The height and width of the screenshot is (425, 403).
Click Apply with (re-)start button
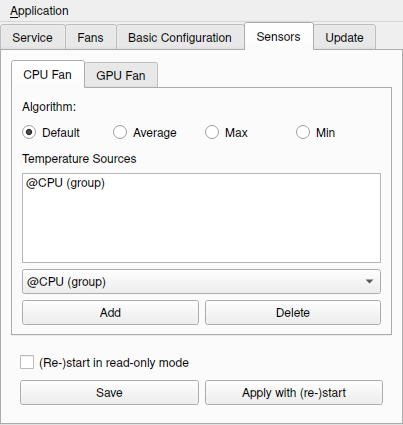tap(294, 393)
